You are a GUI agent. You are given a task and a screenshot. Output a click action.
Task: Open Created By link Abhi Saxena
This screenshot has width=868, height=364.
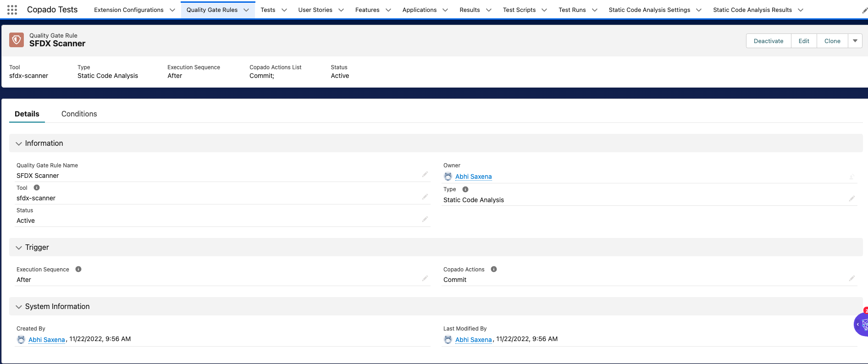(47, 340)
